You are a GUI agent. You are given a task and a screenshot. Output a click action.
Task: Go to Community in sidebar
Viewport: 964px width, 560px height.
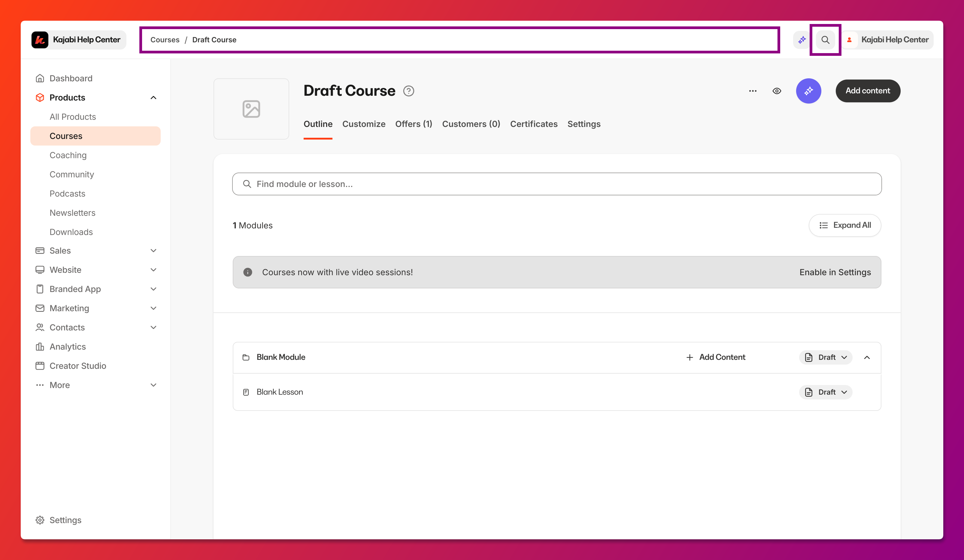[71, 174]
